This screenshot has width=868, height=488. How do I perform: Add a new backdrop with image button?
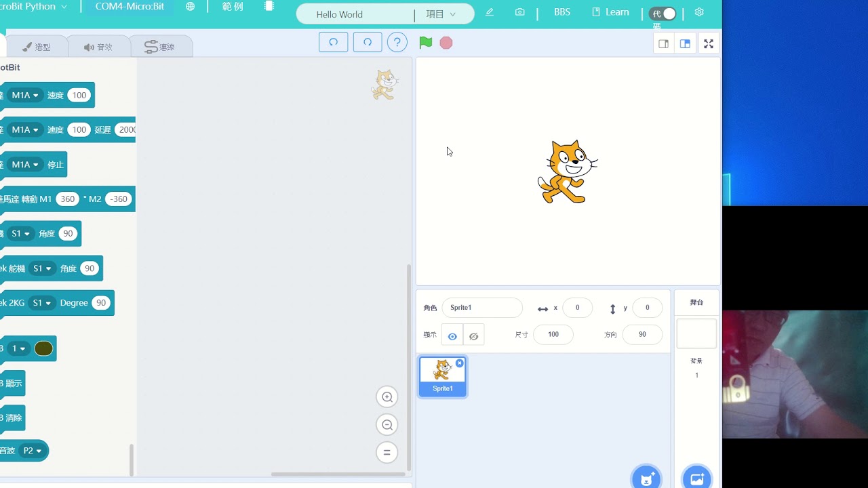tap(697, 477)
